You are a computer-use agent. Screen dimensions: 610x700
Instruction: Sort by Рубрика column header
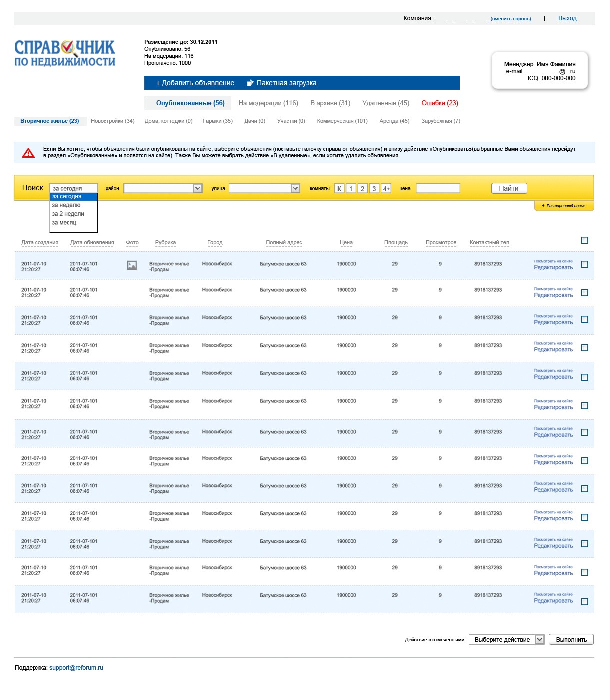tap(165, 242)
